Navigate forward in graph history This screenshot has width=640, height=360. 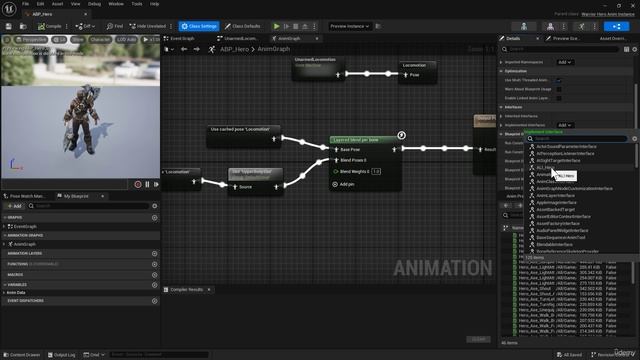point(197,49)
